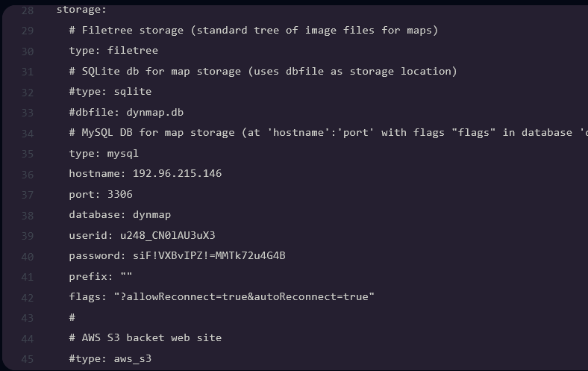Click the flags allowReconnect string value
This screenshot has width=588, height=371.
point(243,297)
